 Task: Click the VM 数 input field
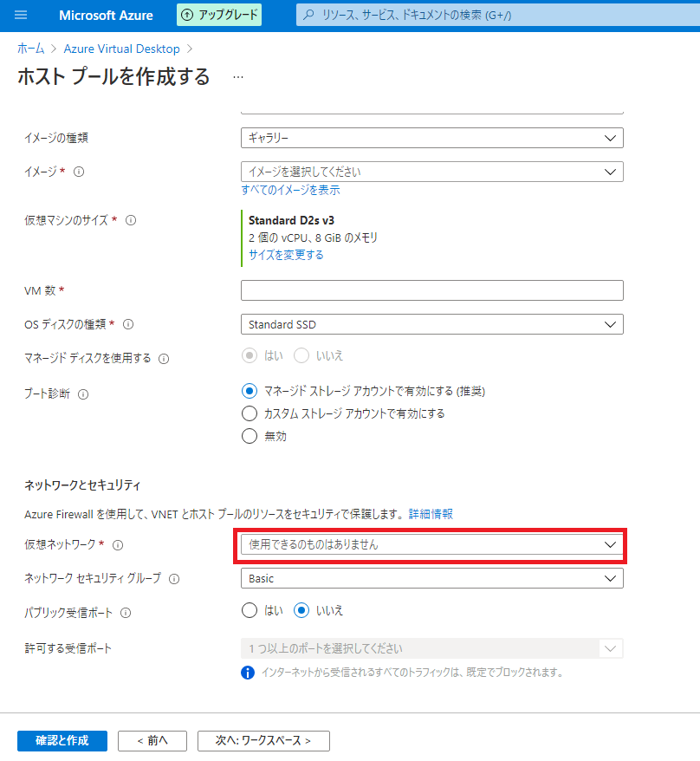(431, 289)
